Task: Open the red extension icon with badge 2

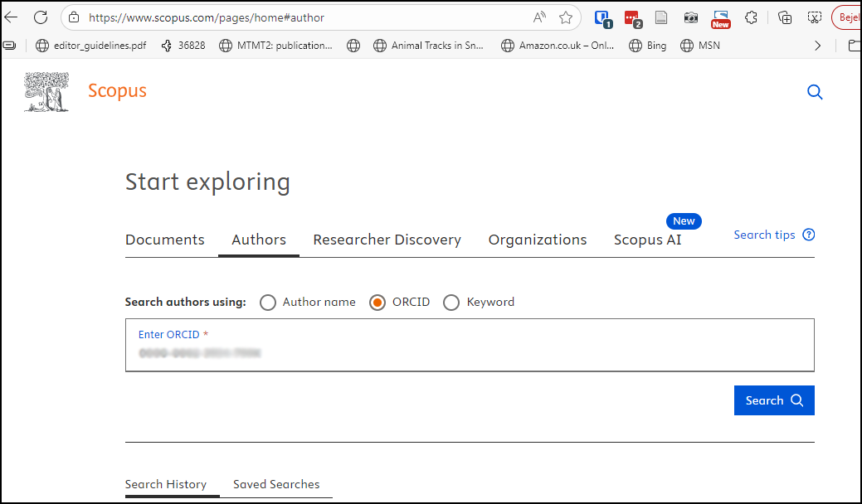Action: (633, 19)
